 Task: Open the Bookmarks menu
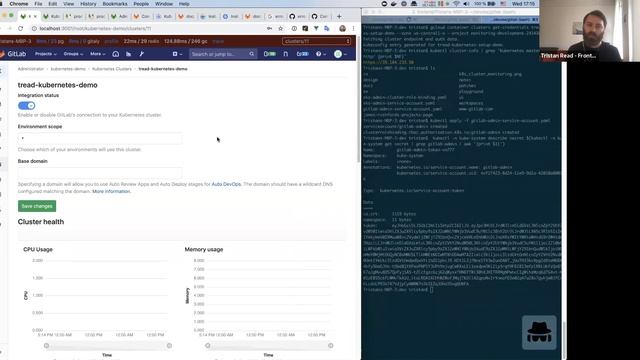click(115, 4)
